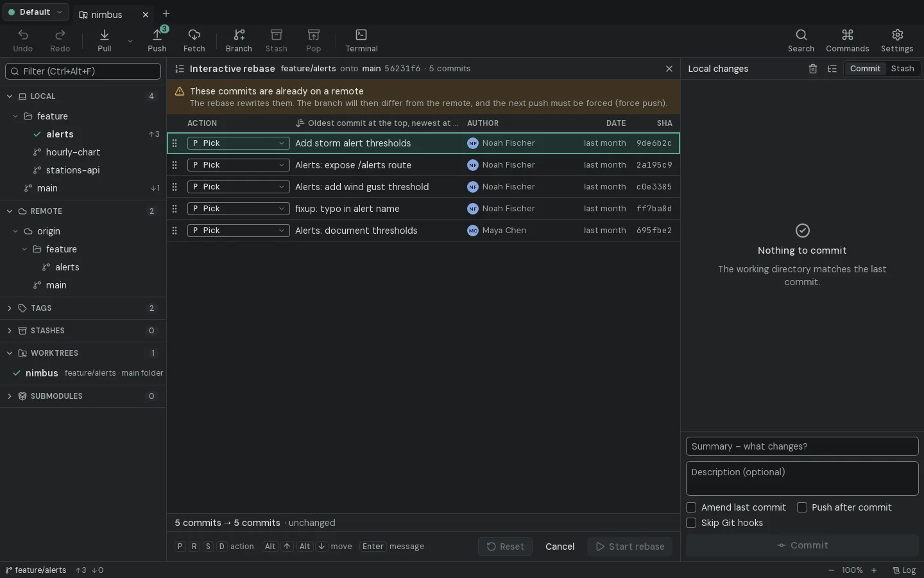Image resolution: width=924 pixels, height=578 pixels.
Task: Pull changes using the Pull icon
Action: click(105, 40)
